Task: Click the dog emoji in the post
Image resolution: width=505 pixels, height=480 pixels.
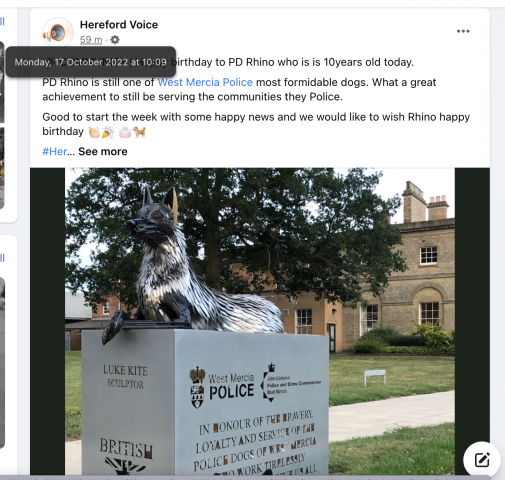Action: 139,132
